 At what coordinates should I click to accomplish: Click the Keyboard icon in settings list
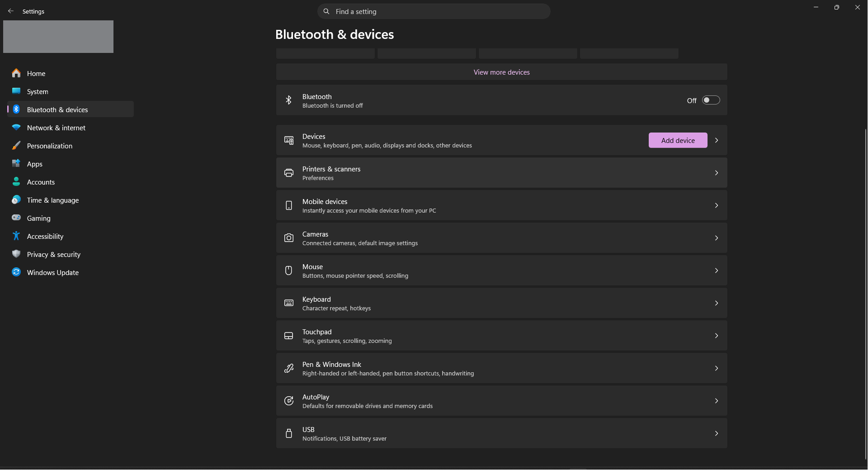(288, 303)
